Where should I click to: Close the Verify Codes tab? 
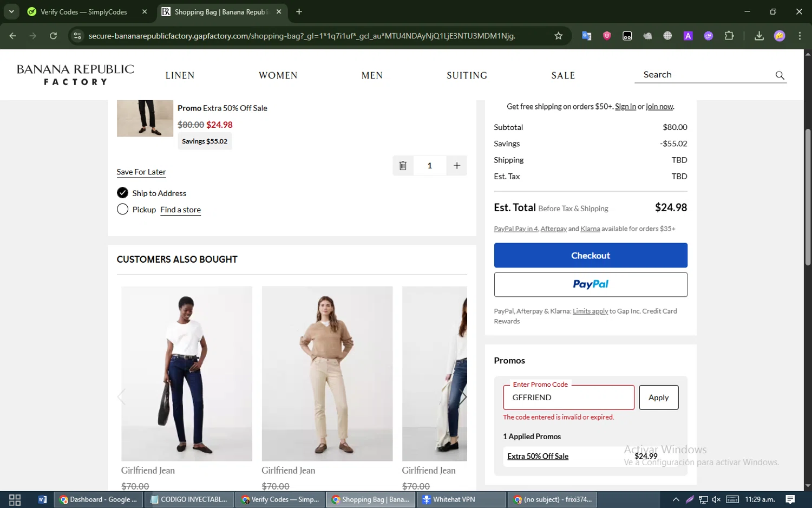click(145, 11)
